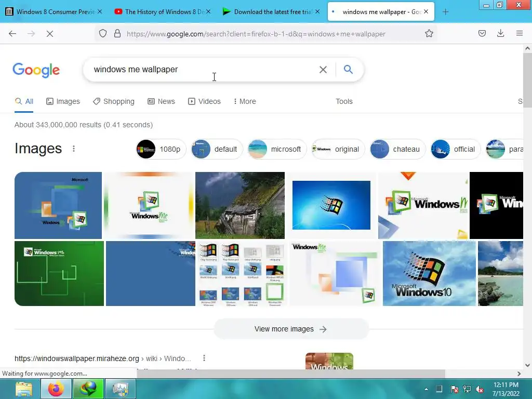Close the Download the latest free trial tab
532x399 pixels.
pos(317,11)
